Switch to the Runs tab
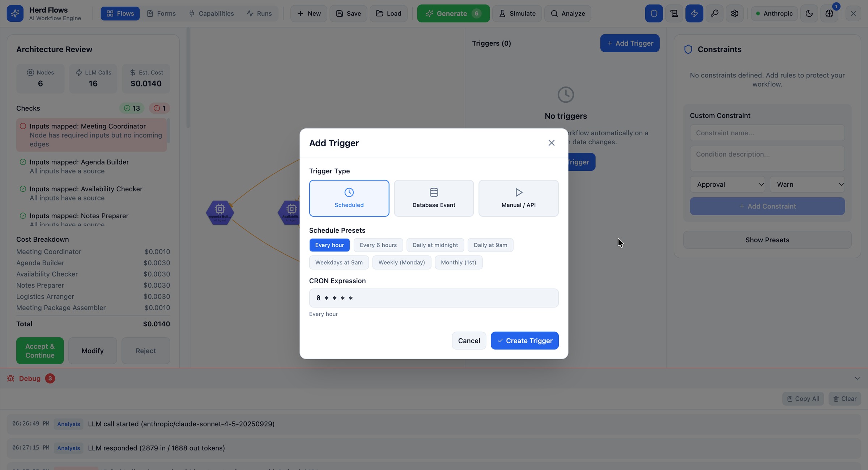The height and width of the screenshot is (470, 868). coord(259,13)
